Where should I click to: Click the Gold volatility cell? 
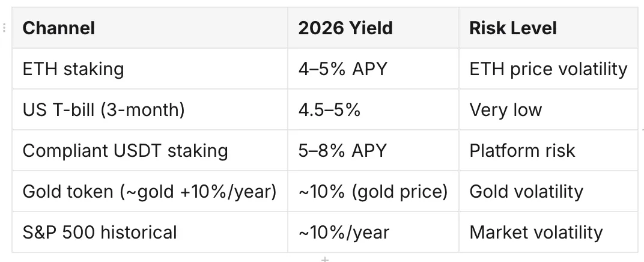coord(548,191)
